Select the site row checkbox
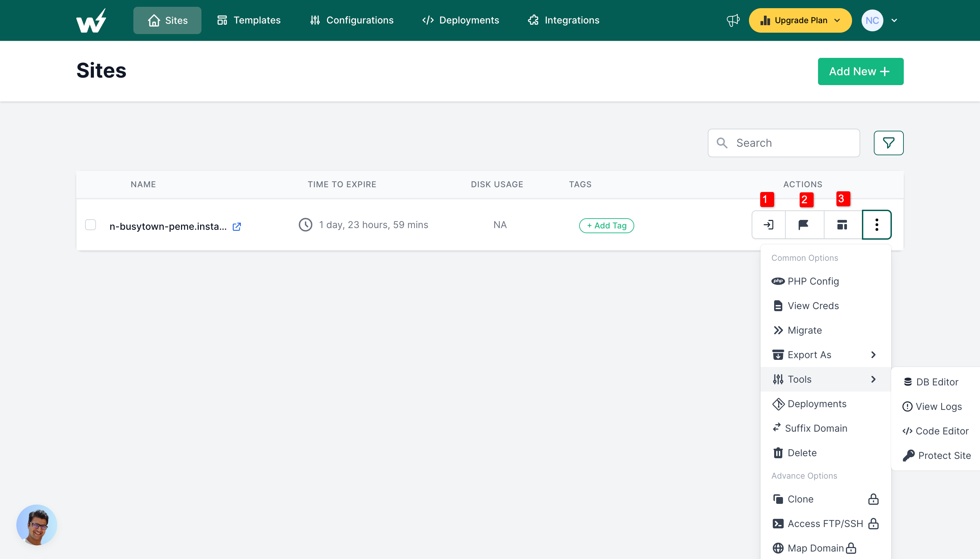Image resolution: width=980 pixels, height=559 pixels. click(91, 225)
